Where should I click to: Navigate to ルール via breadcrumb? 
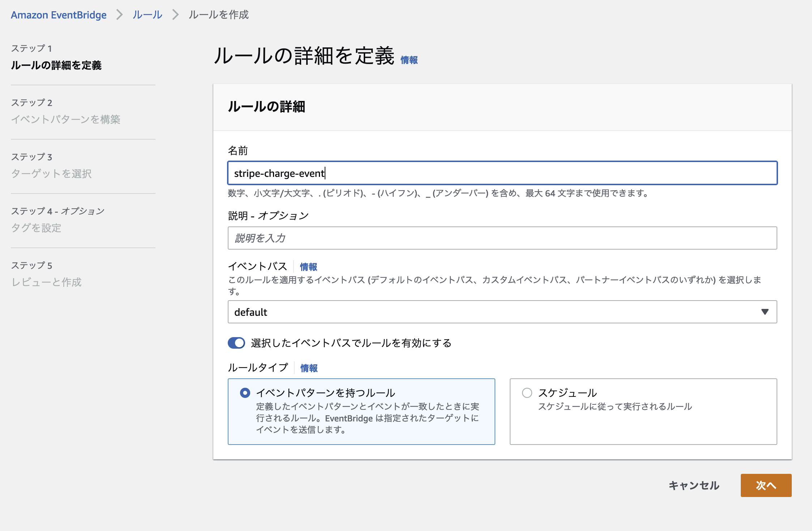click(x=146, y=15)
